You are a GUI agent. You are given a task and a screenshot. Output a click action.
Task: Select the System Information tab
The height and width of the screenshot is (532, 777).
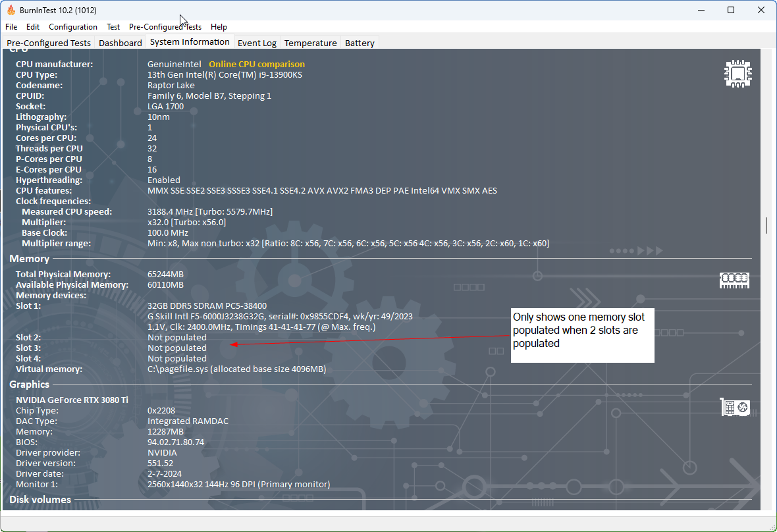(190, 42)
